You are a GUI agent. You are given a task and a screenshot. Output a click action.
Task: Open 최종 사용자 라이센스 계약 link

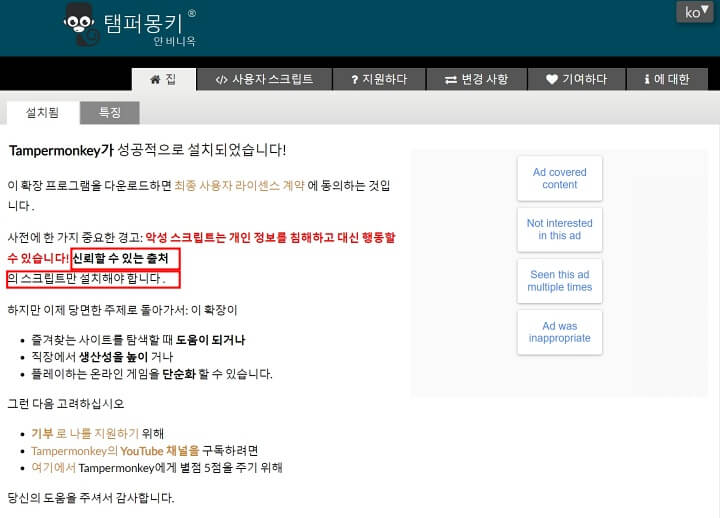pos(239,186)
